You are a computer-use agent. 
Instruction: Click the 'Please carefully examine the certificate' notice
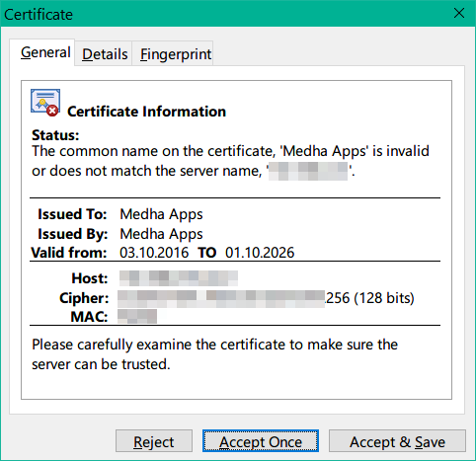coord(214,354)
